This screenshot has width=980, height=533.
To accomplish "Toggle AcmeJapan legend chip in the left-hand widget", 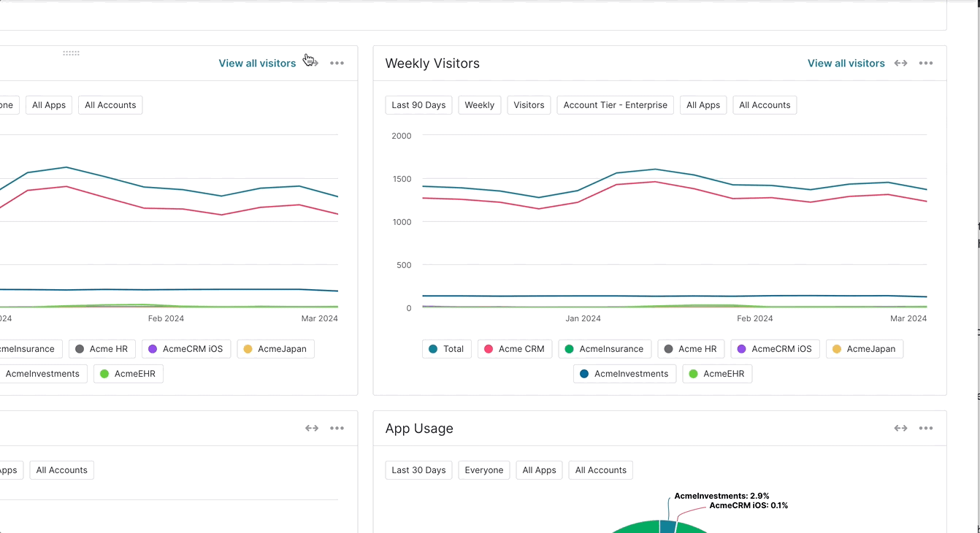I will (276, 349).
